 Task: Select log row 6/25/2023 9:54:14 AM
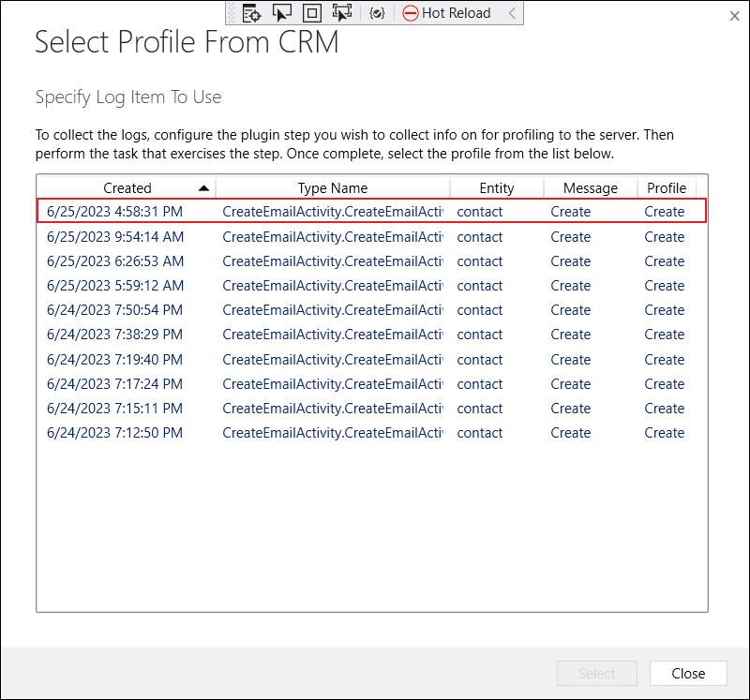pyautogui.click(x=371, y=237)
